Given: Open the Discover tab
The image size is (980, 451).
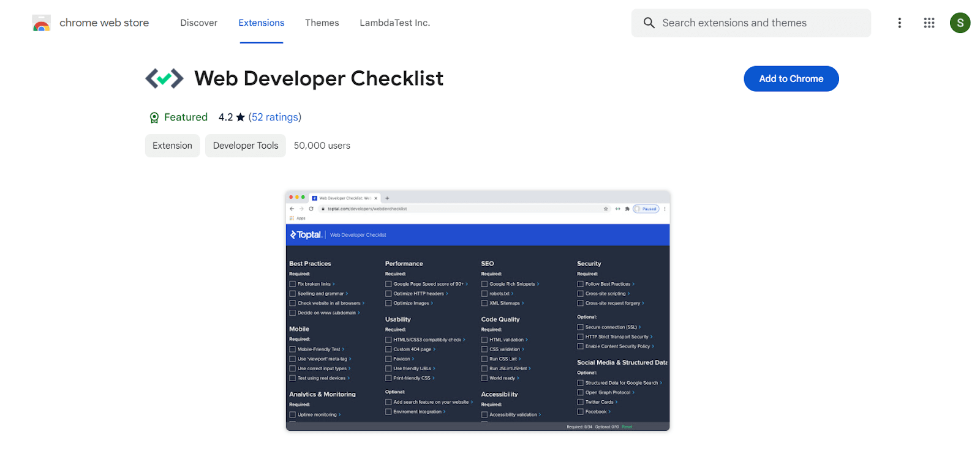Looking at the screenshot, I should tap(198, 23).
